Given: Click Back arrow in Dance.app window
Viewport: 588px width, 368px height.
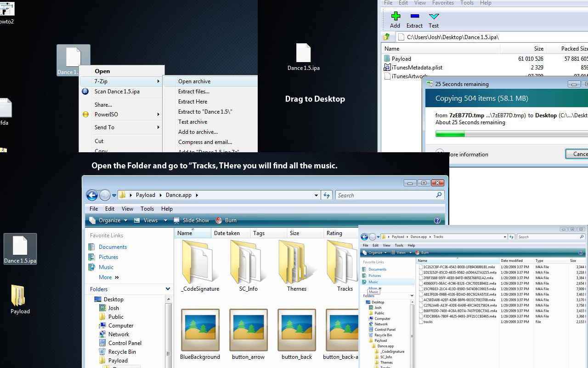Looking at the screenshot, I should (x=92, y=195).
